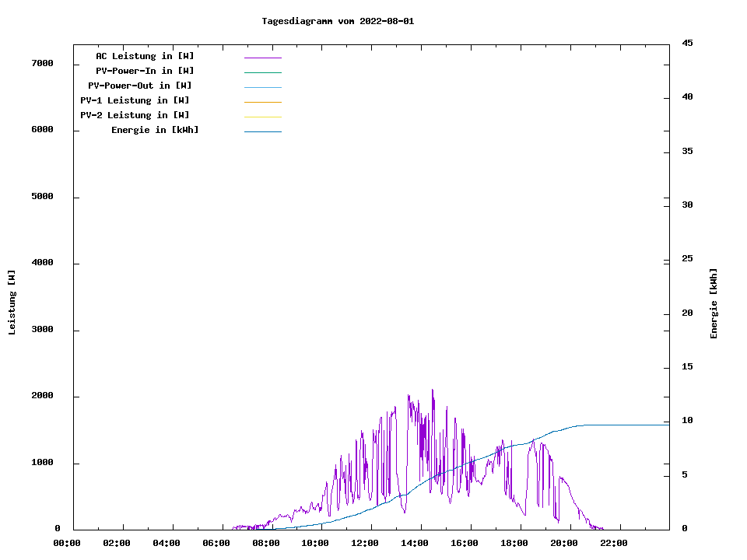
Task: Click the yellow PV-2 Leistung line sample
Action: pos(262,117)
